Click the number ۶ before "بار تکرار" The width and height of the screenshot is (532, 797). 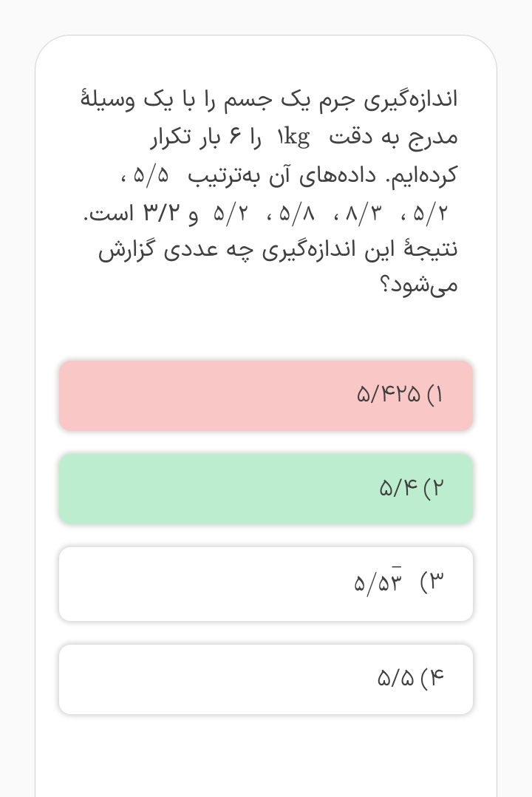tap(235, 138)
